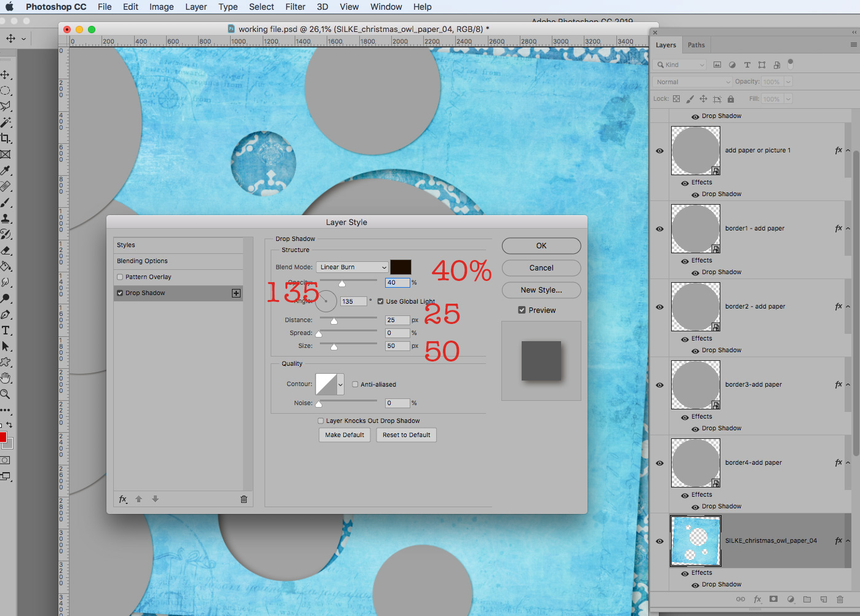Screen dimensions: 860x616
Task: Click the fx menu icon in Layer Style dialog
Action: click(123, 499)
